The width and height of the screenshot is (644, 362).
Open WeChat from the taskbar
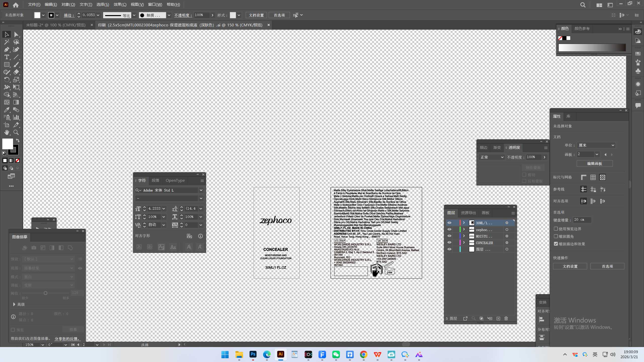pyautogui.click(x=336, y=354)
